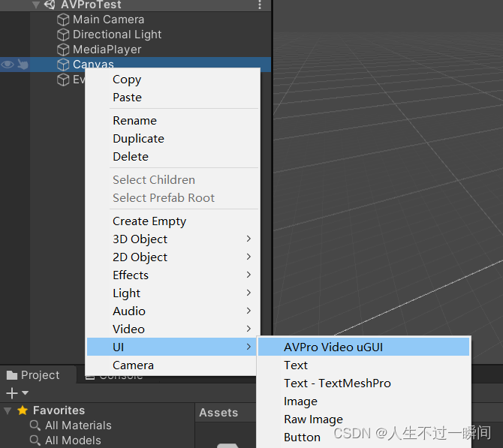
Task: Select MediaPlayer object in the hierarchy
Action: coord(107,50)
